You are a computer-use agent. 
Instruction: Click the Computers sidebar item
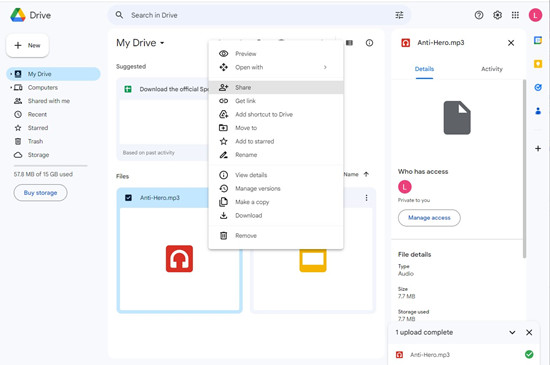(x=53, y=88)
